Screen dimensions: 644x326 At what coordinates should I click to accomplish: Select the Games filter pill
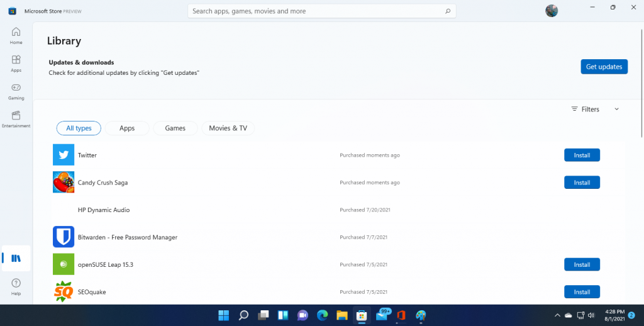175,128
